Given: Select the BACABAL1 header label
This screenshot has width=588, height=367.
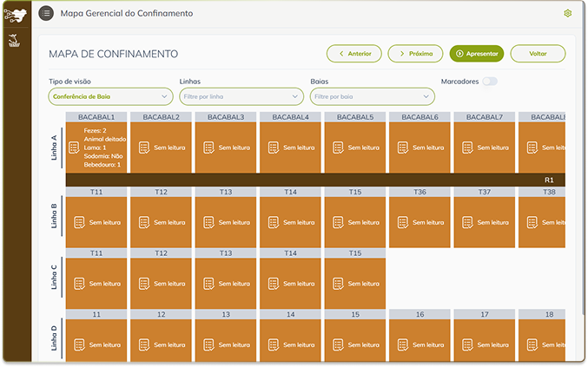Looking at the screenshot, I should tap(96, 117).
